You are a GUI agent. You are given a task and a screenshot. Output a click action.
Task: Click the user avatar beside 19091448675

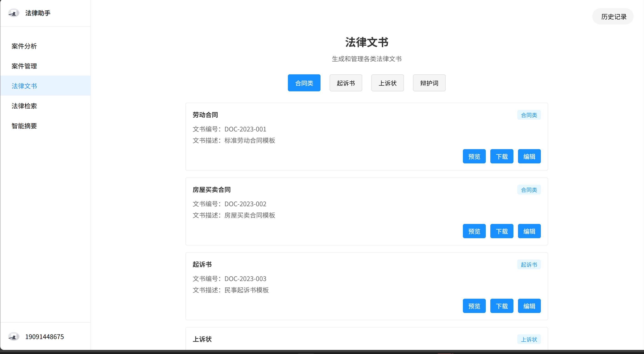14,336
